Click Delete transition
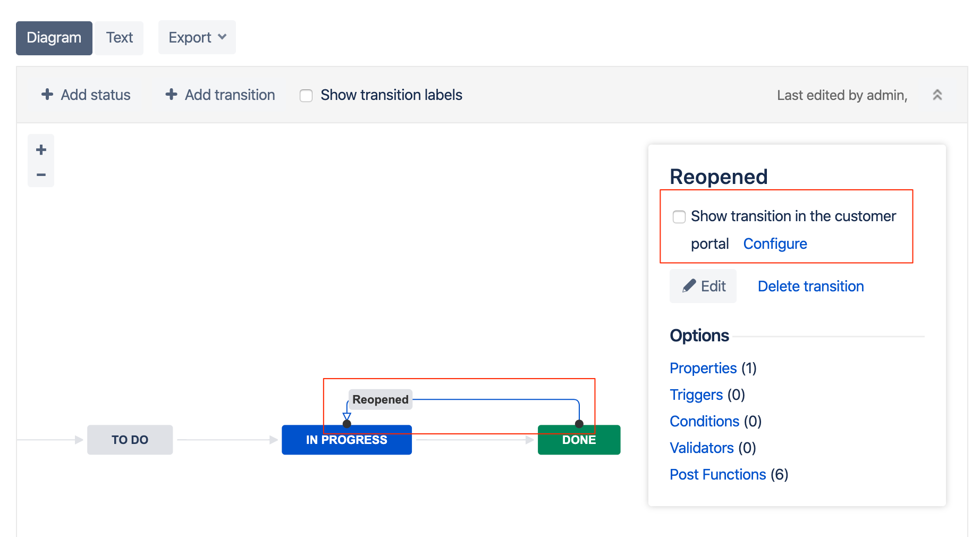The image size is (980, 537). tap(810, 286)
